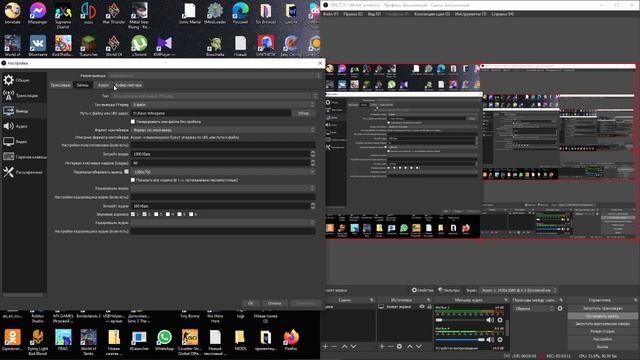
Task: Mute the first mixer channel speaker icon
Action: click(x=490, y=320)
